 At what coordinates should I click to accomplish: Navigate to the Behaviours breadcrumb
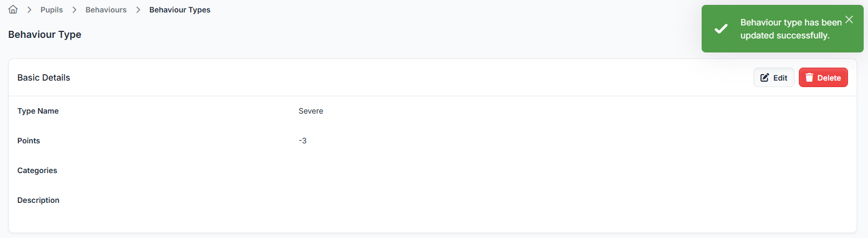point(106,10)
